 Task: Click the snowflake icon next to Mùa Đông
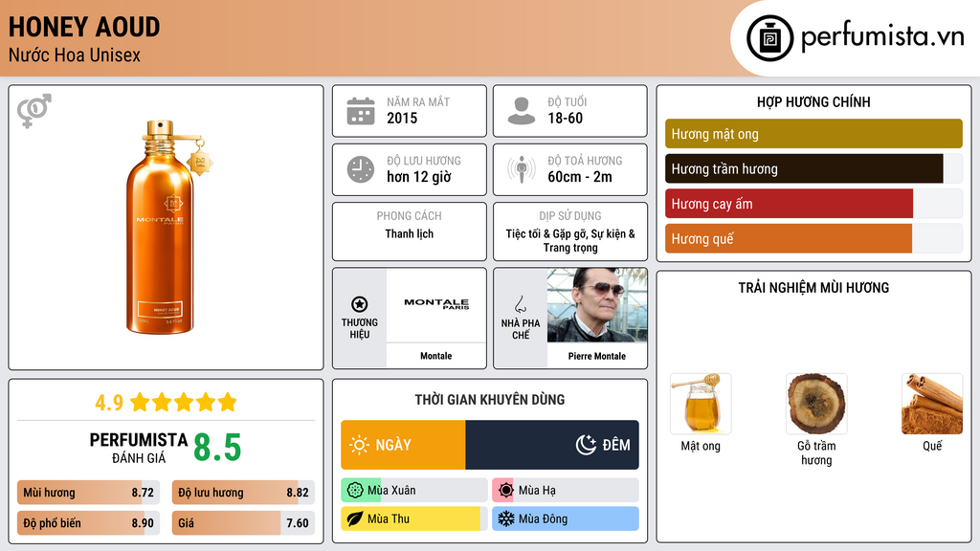(x=506, y=518)
